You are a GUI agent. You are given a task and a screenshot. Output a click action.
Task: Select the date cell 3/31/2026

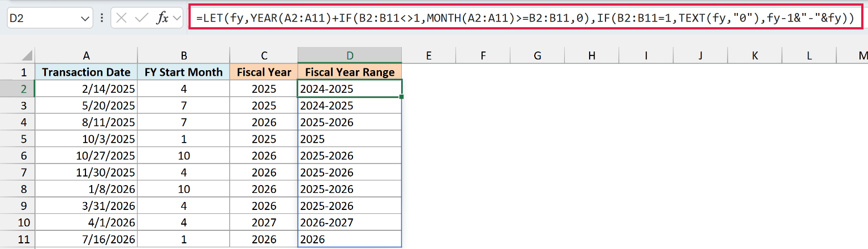(86, 206)
